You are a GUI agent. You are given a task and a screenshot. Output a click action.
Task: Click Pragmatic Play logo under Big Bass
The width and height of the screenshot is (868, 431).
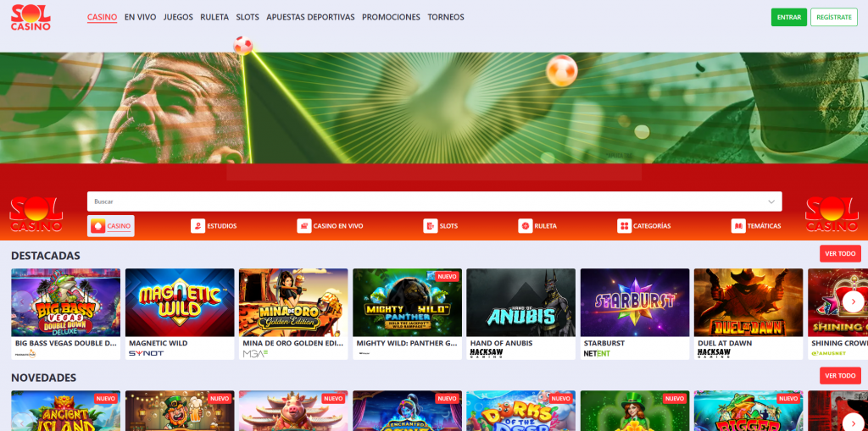coord(25,353)
